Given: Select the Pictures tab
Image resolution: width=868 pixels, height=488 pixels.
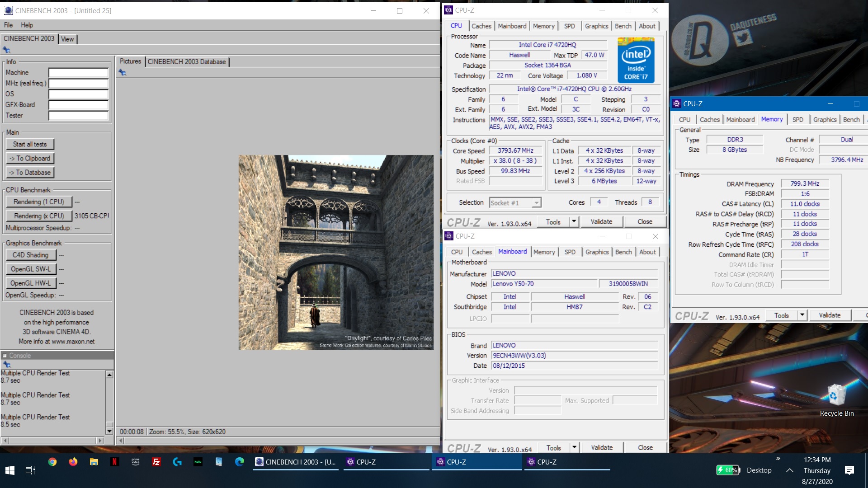Looking at the screenshot, I should pos(130,61).
